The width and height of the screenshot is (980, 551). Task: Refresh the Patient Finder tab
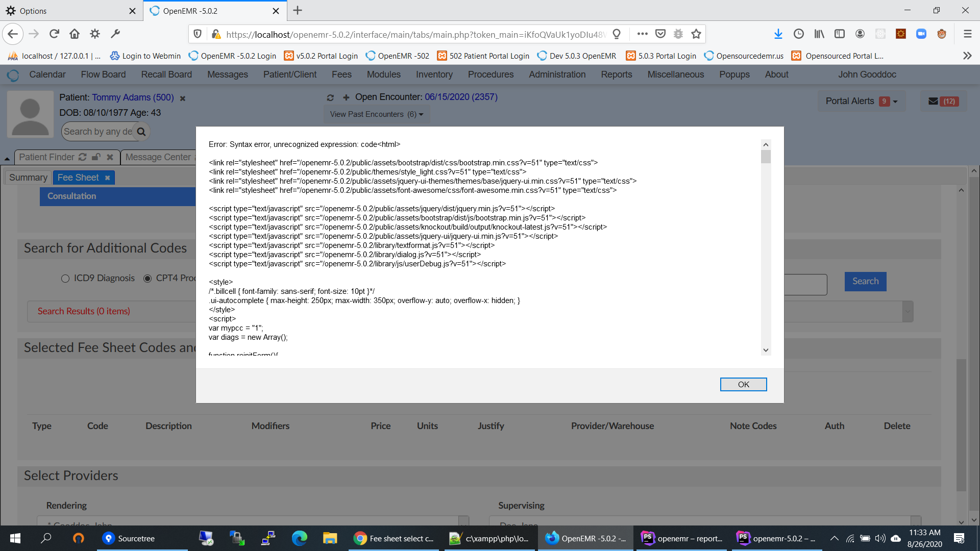(82, 157)
